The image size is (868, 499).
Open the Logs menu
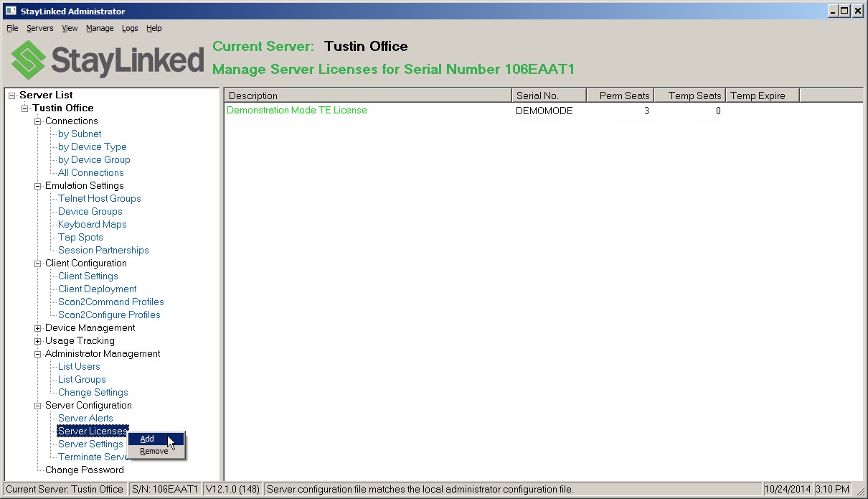click(130, 28)
